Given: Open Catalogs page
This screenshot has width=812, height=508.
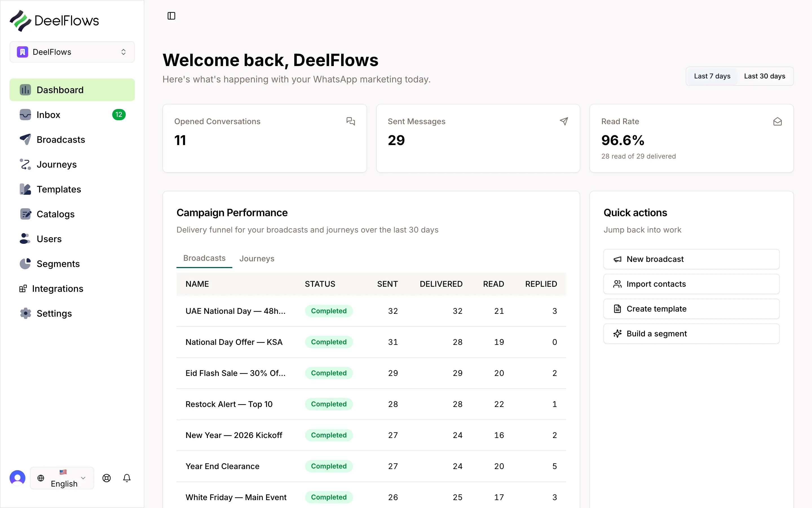Looking at the screenshot, I should point(72,214).
